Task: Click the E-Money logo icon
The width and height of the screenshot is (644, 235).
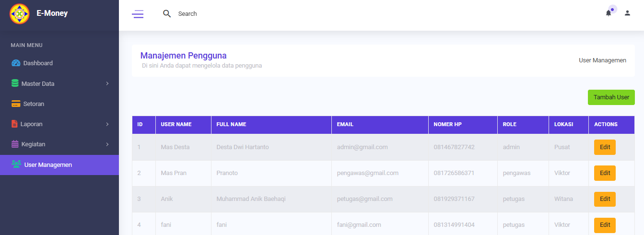Action: pos(20,14)
